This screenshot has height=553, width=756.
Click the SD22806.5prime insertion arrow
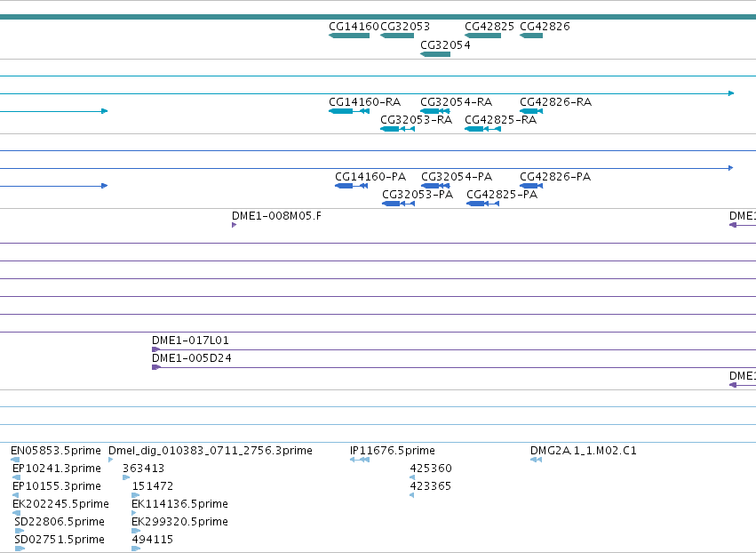coord(20,531)
